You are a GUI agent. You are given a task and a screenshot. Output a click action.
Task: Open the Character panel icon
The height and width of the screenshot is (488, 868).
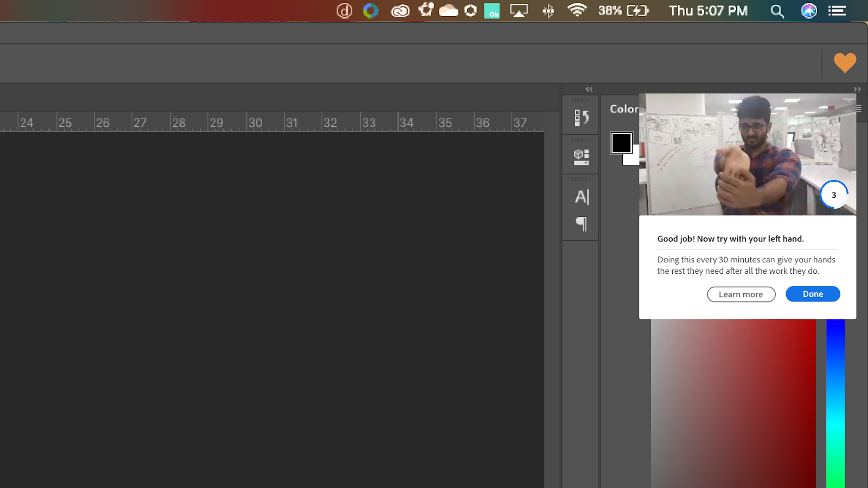[x=581, y=197]
